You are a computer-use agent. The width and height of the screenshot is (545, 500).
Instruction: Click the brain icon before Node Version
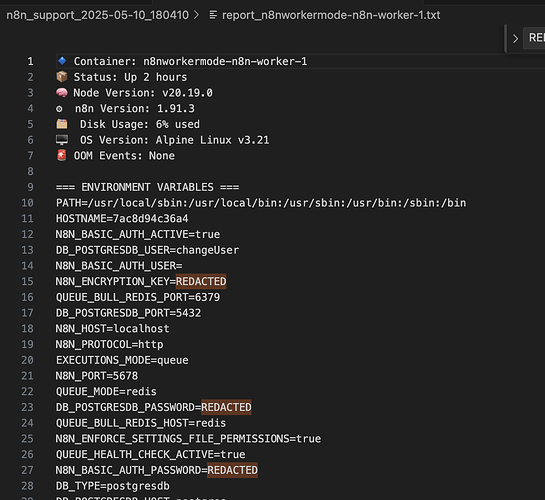[x=62, y=92]
